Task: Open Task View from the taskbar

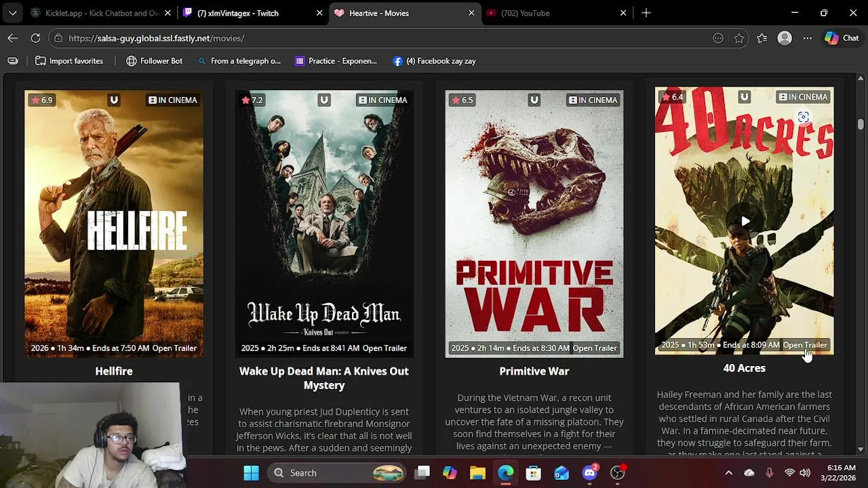Action: 422,472
